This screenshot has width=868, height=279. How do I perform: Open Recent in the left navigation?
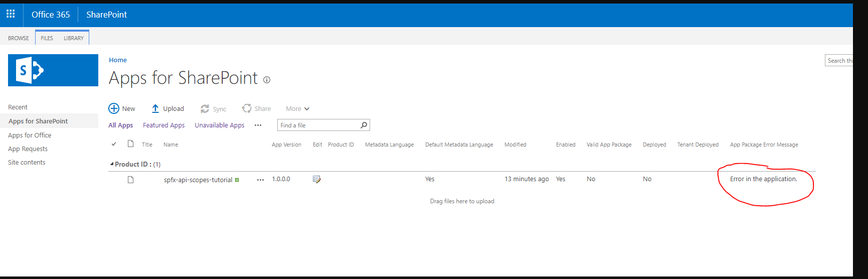tap(18, 107)
